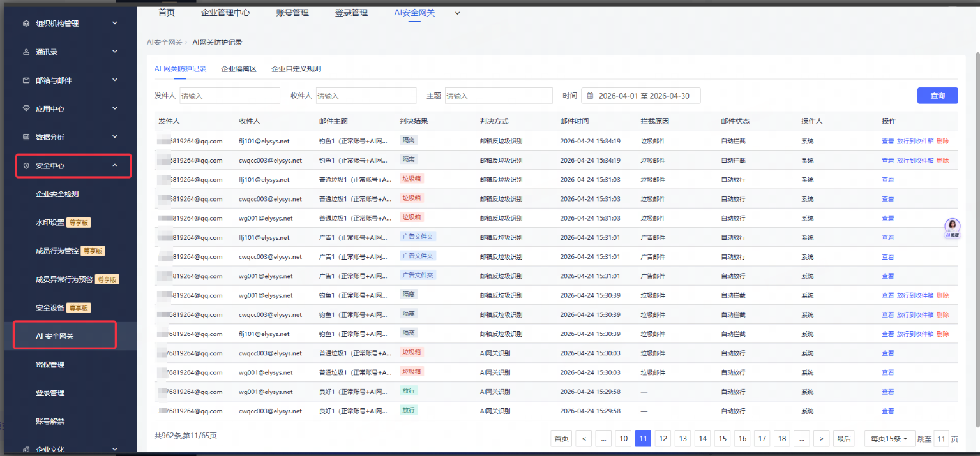The image size is (980, 456).
Task: Collapse the 安全中心 menu chevron
Action: [115, 166]
